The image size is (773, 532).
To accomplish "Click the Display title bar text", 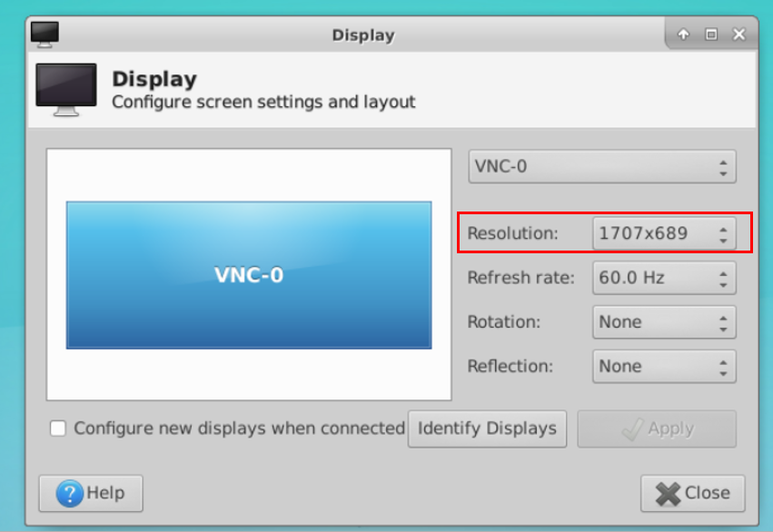I will 362,35.
